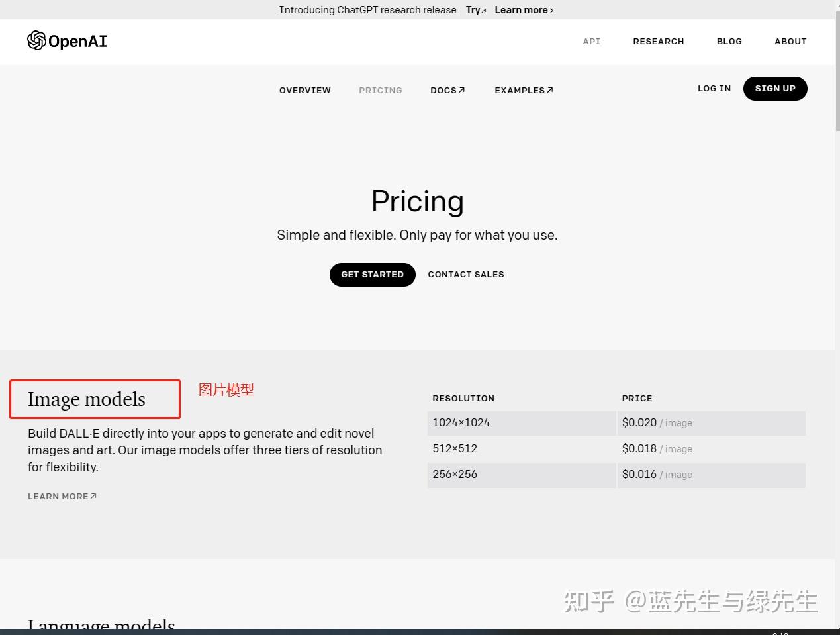Click the chevron after Learn more in banner
840x635 pixels.
(551, 10)
